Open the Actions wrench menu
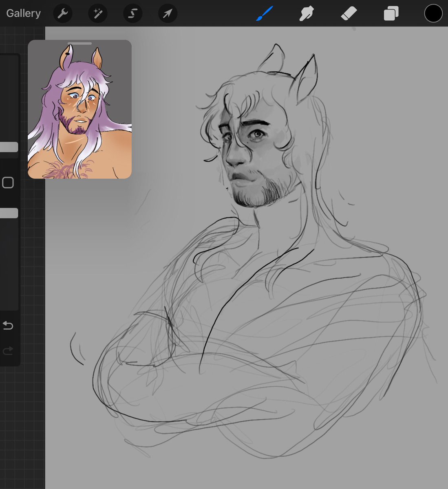 [63, 14]
